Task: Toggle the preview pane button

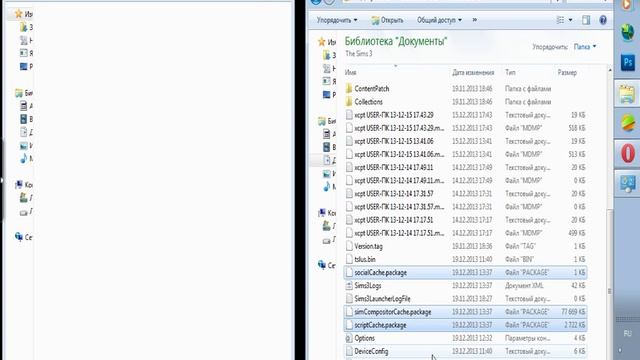Action: tap(586, 20)
